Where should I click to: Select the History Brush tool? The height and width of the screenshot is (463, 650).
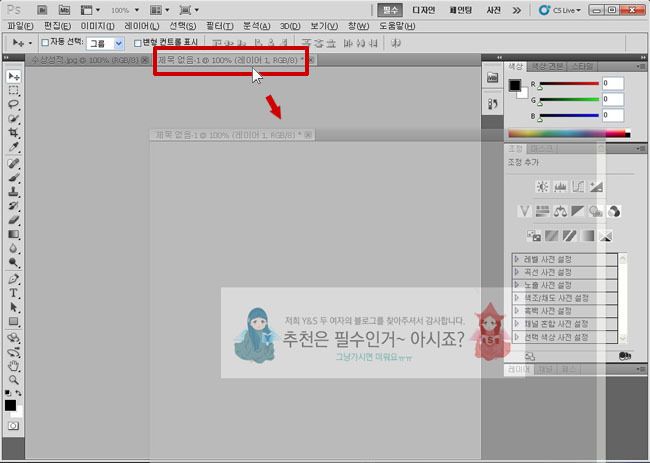coord(13,206)
